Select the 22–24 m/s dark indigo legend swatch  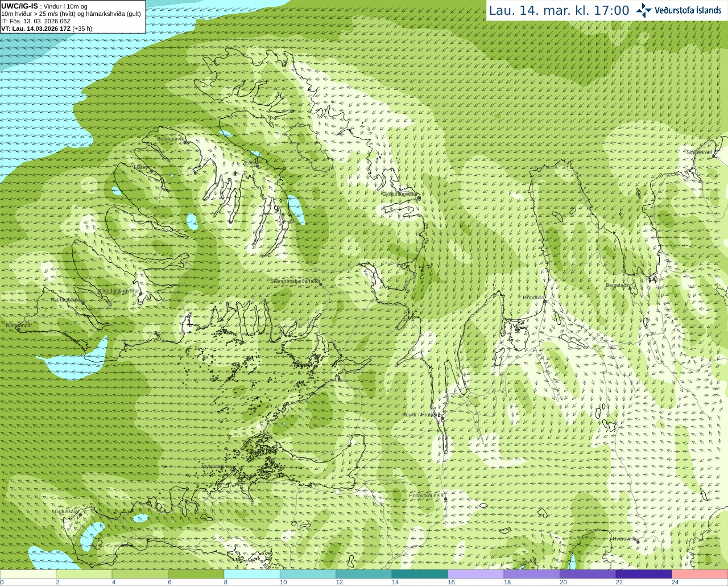(x=644, y=574)
